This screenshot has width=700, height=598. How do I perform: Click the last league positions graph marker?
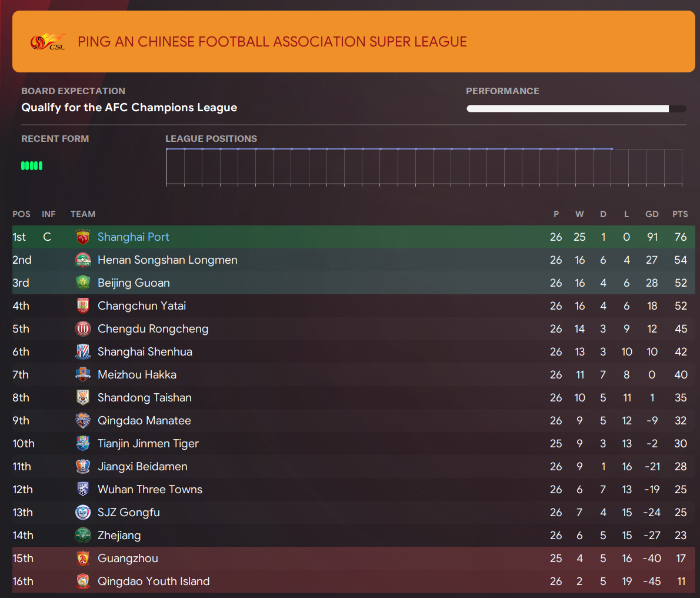click(612, 149)
